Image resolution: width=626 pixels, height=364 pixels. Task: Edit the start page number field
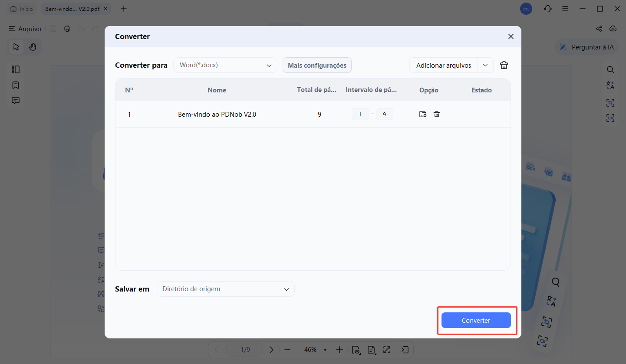click(360, 114)
